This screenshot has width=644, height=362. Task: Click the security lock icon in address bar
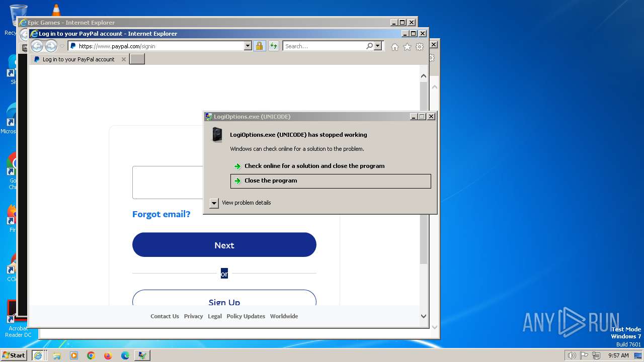(x=259, y=46)
